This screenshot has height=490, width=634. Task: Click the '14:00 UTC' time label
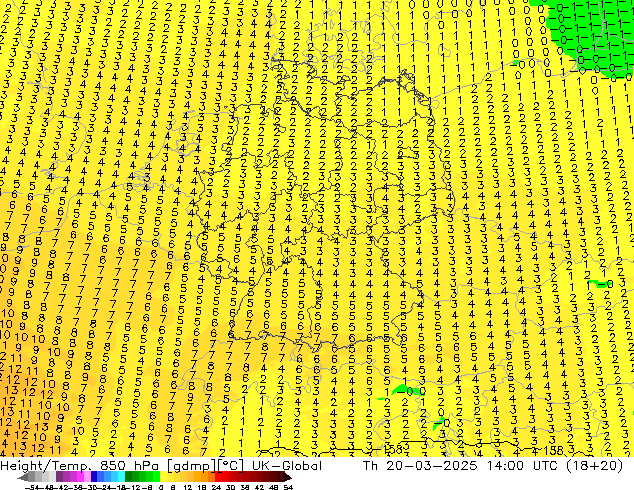[522, 465]
